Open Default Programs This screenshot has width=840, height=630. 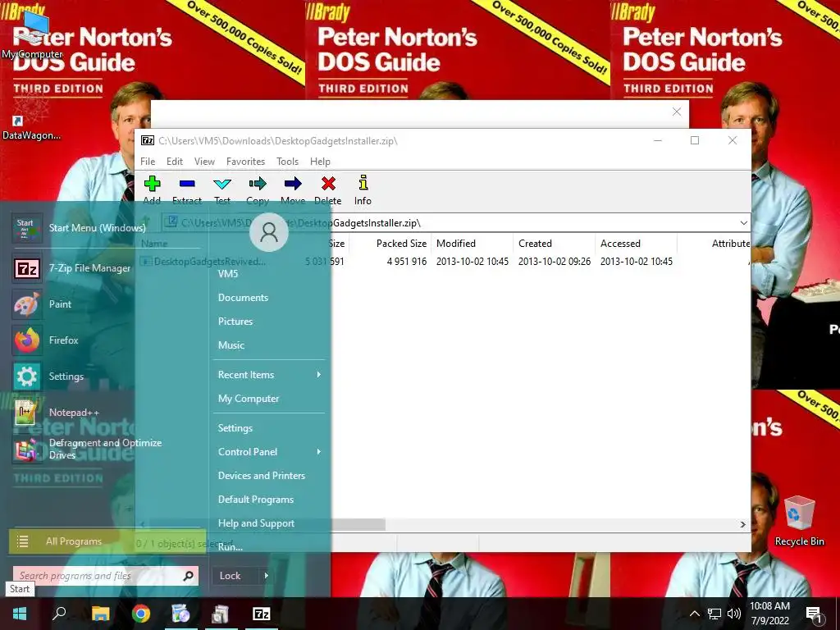coord(256,500)
